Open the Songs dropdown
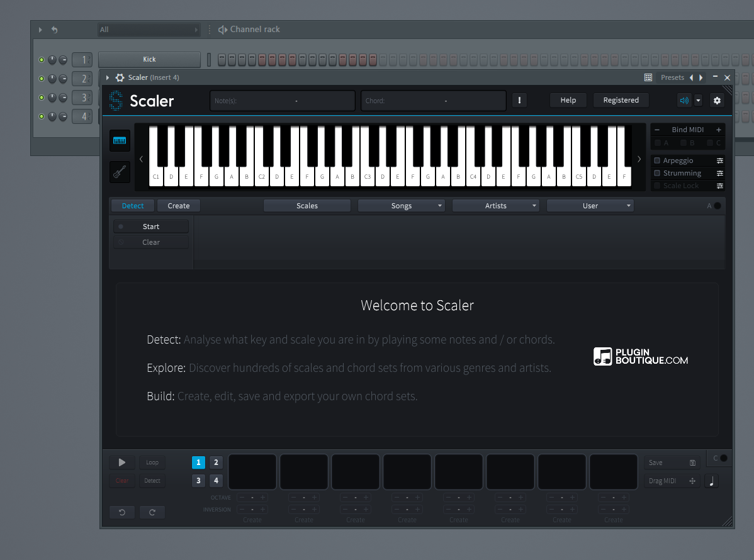 click(x=402, y=206)
